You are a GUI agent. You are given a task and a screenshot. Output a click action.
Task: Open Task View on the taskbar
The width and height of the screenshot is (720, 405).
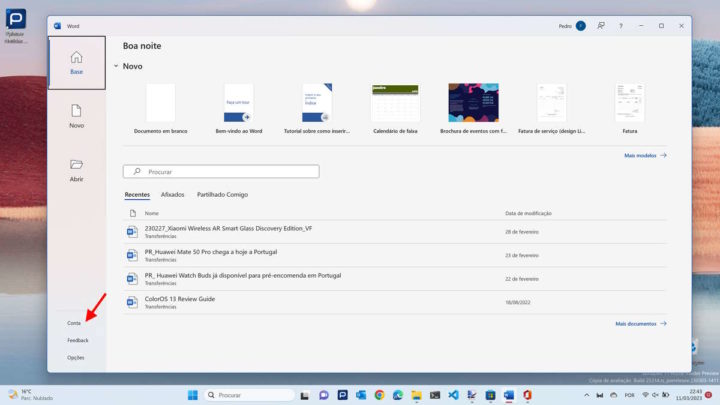click(304, 395)
